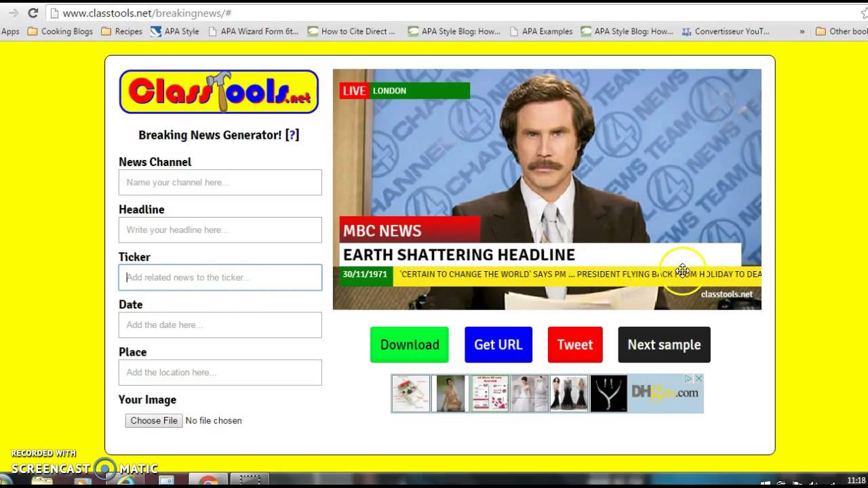868x488 pixels.
Task: Click the taskbar clock showing 11:18
Action: 856,481
